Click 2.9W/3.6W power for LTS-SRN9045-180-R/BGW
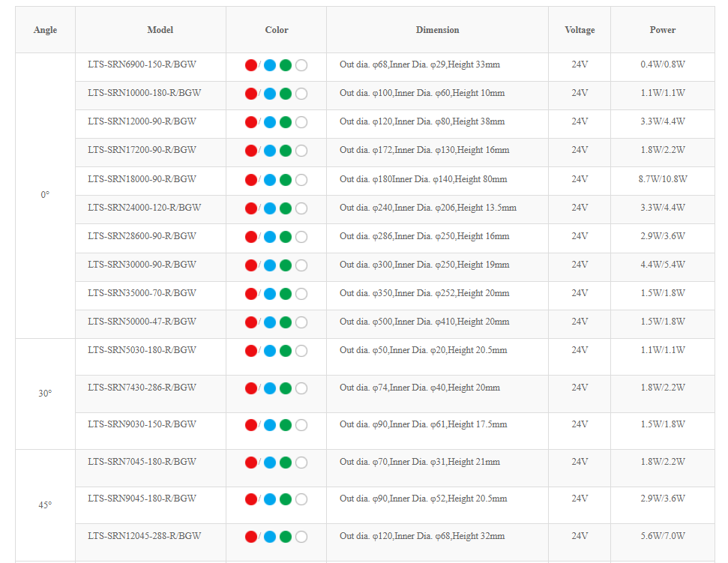This screenshot has width=728, height=563. tap(663, 499)
